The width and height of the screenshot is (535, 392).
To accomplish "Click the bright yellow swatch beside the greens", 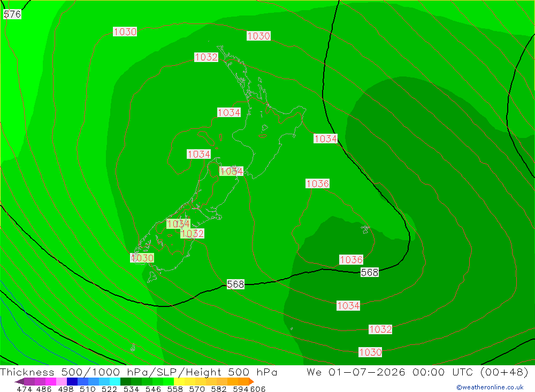I will coord(179,381).
